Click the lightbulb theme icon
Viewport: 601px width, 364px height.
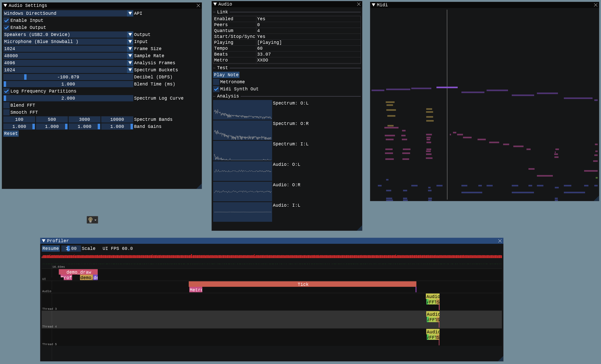click(90, 220)
